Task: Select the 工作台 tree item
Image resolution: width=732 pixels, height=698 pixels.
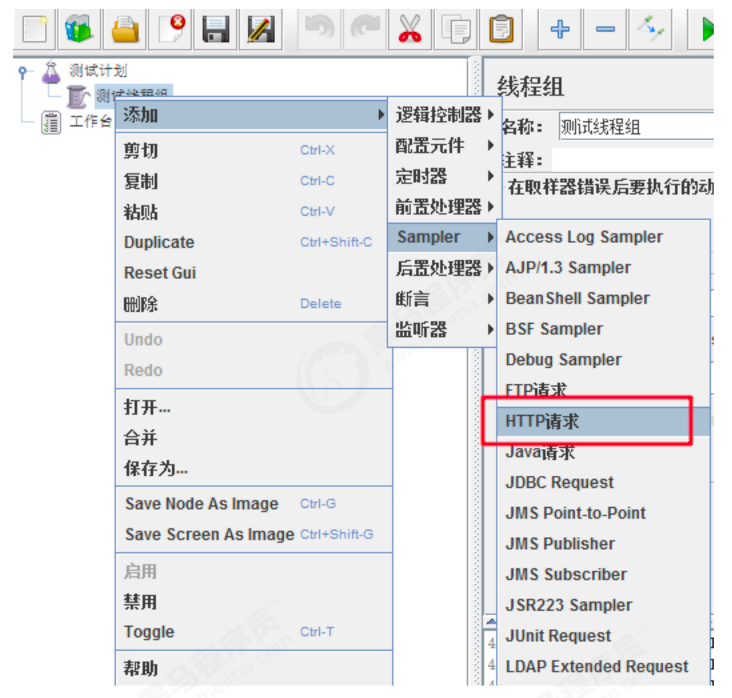Action: click(90, 121)
